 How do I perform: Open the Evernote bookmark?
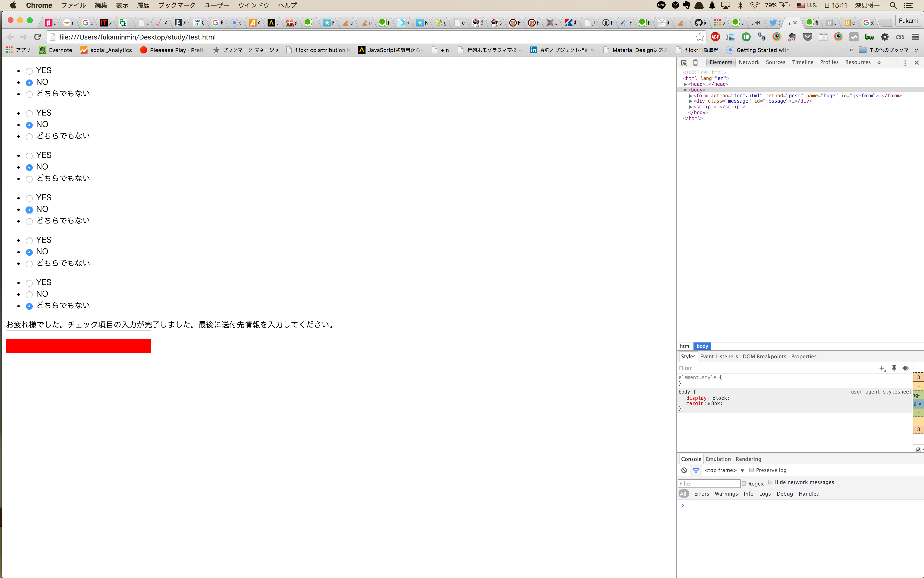pos(56,50)
